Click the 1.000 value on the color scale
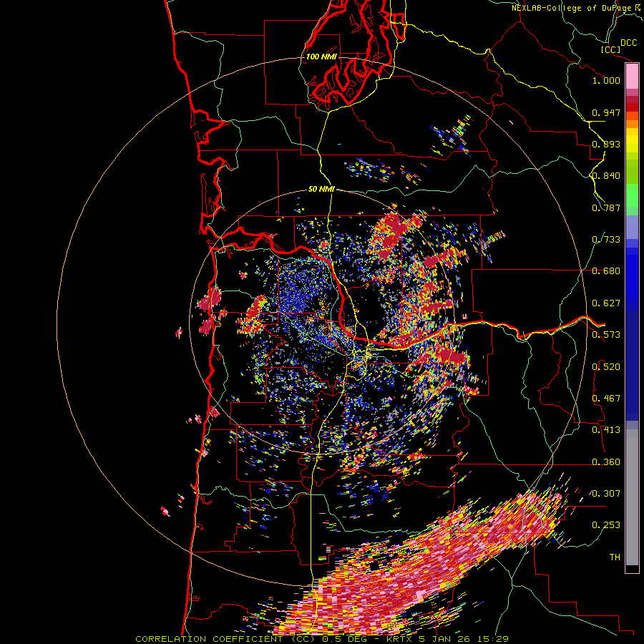 [606, 80]
